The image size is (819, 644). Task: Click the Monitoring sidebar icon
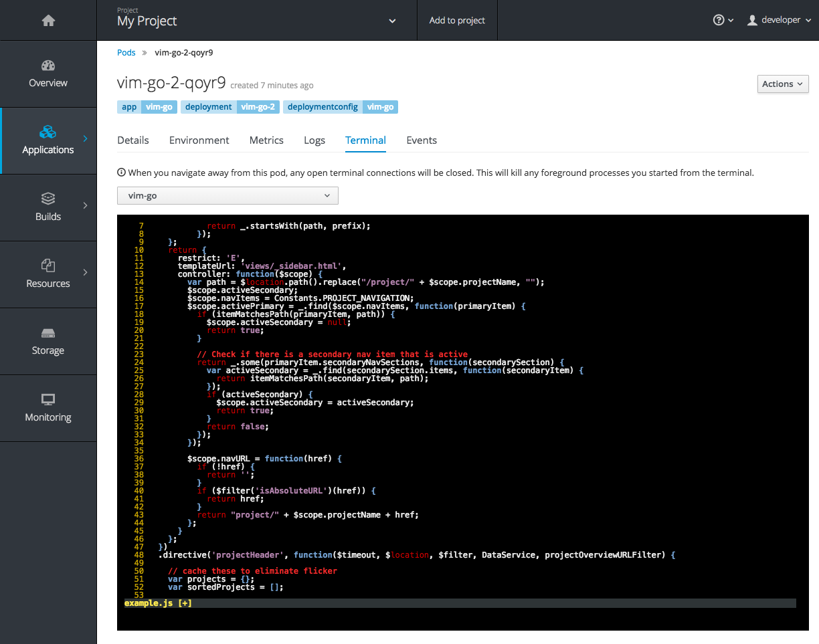(x=48, y=399)
